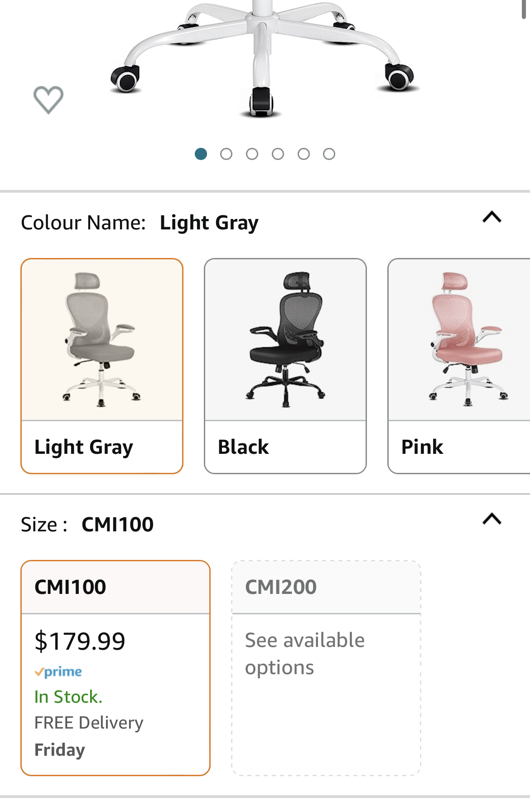
Task: Tap the $179.99 price in CMI100
Action: coord(80,641)
